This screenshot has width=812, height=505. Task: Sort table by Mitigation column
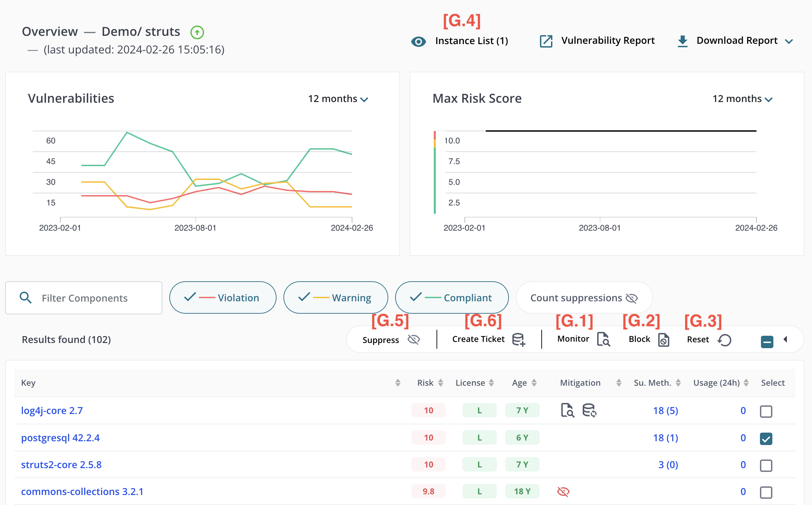click(619, 383)
